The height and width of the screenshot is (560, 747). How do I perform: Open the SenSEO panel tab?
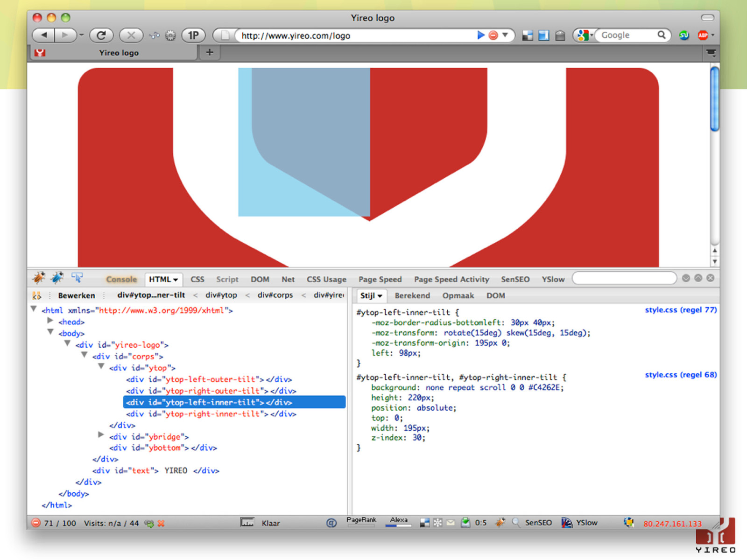click(515, 280)
